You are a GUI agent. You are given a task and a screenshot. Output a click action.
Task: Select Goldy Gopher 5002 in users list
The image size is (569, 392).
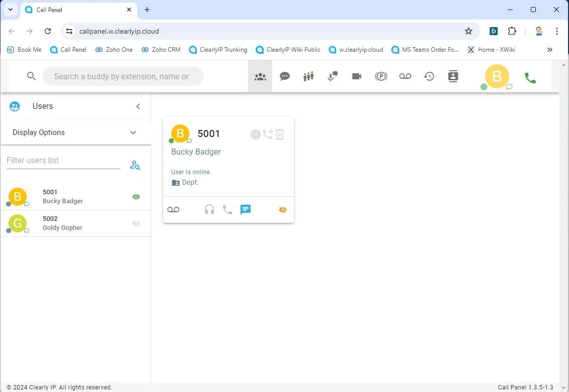click(76, 223)
